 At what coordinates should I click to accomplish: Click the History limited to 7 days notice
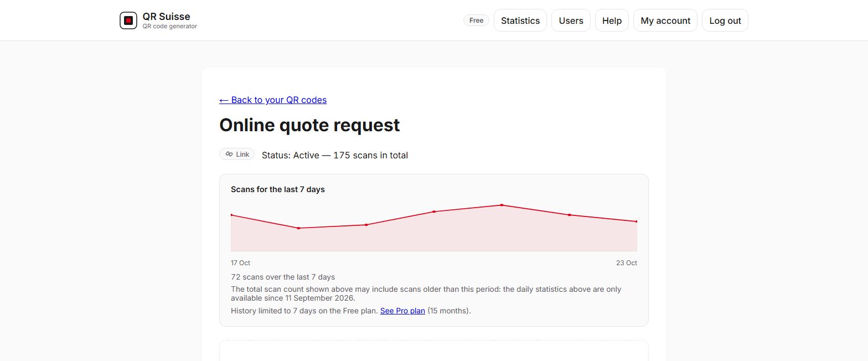351,311
